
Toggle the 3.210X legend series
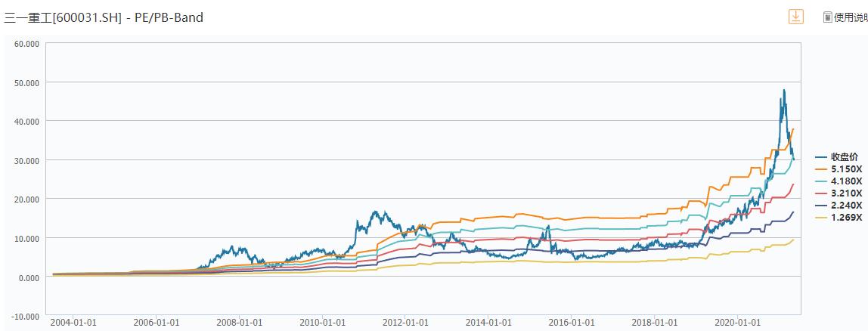click(838, 193)
